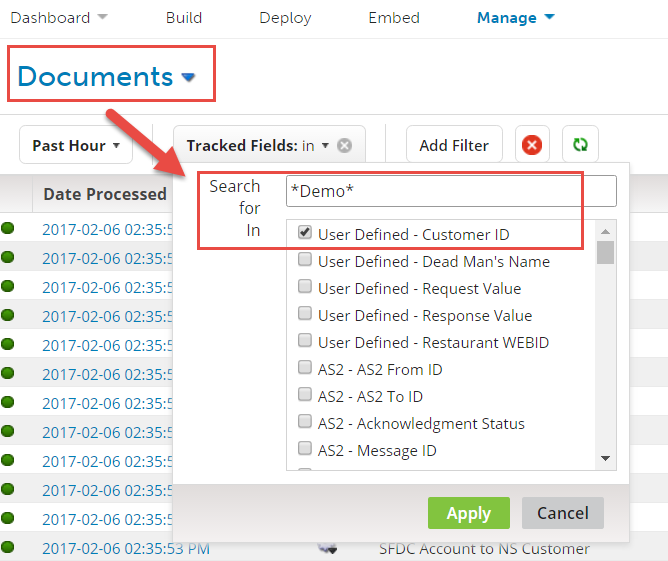The width and height of the screenshot is (668, 561).
Task: Click scrollbar down arrow in field list
Action: coord(605,458)
